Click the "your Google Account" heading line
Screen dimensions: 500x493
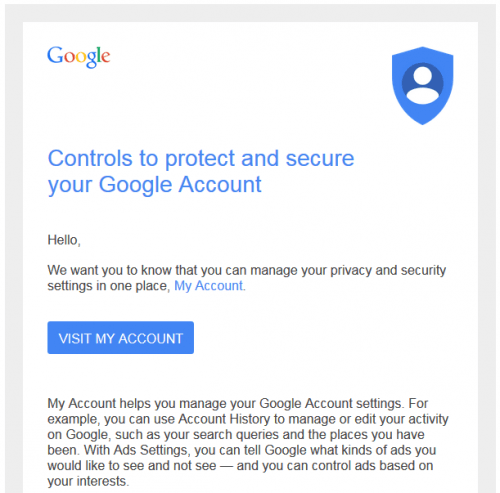pyautogui.click(x=155, y=185)
